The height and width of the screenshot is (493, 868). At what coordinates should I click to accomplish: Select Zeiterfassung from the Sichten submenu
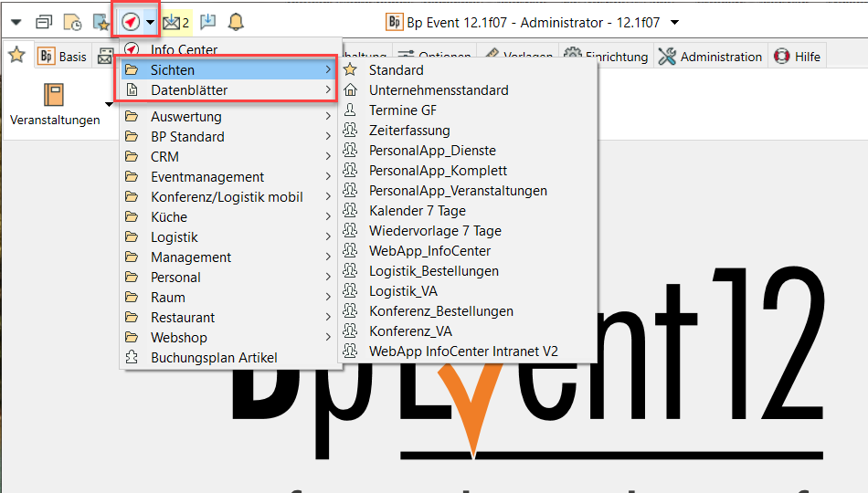pyautogui.click(x=409, y=131)
